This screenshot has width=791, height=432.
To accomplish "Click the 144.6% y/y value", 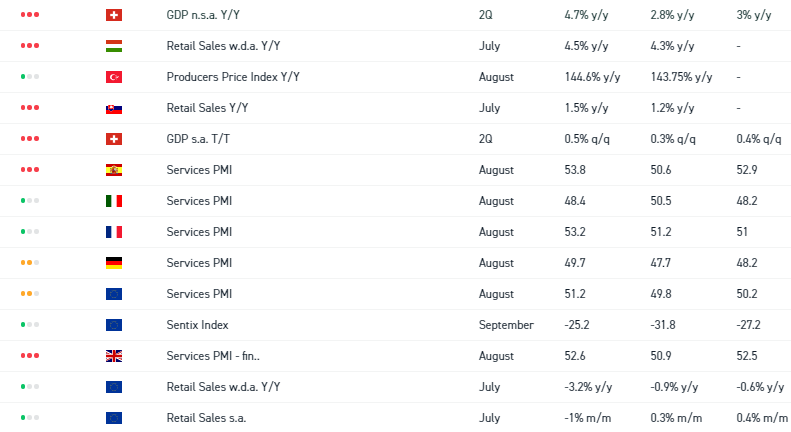I will [589, 77].
